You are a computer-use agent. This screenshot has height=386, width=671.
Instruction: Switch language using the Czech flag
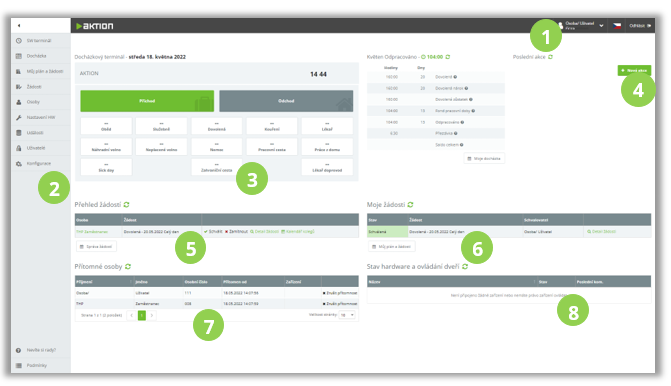[617, 26]
